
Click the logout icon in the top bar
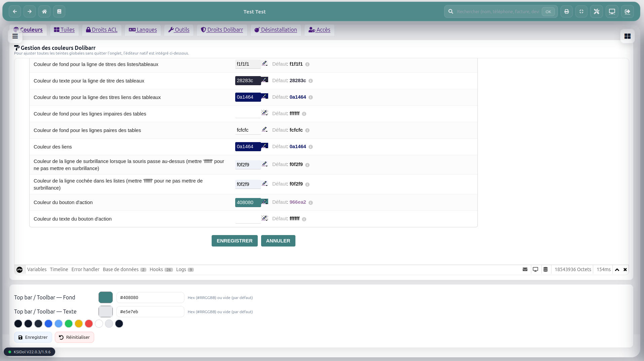628,11
